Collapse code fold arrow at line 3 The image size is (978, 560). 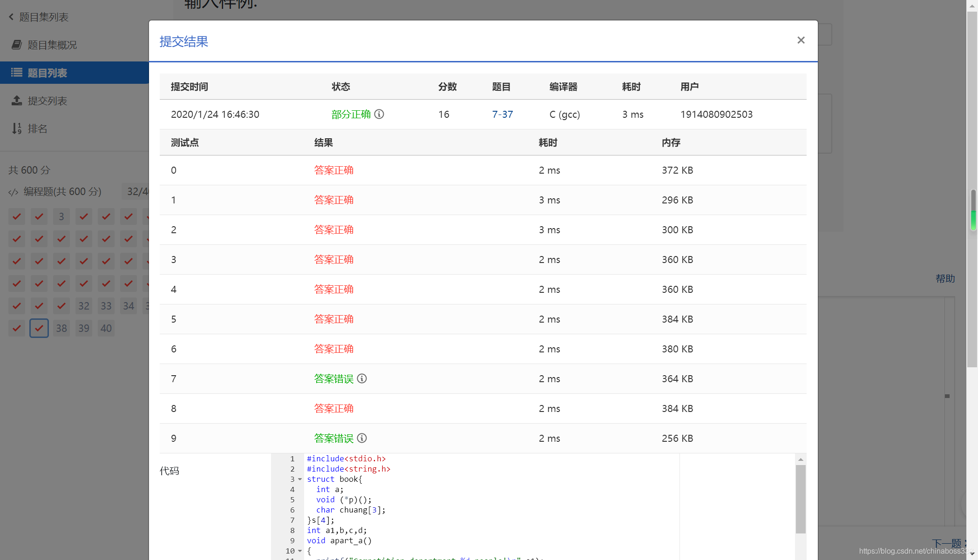pos(300,479)
